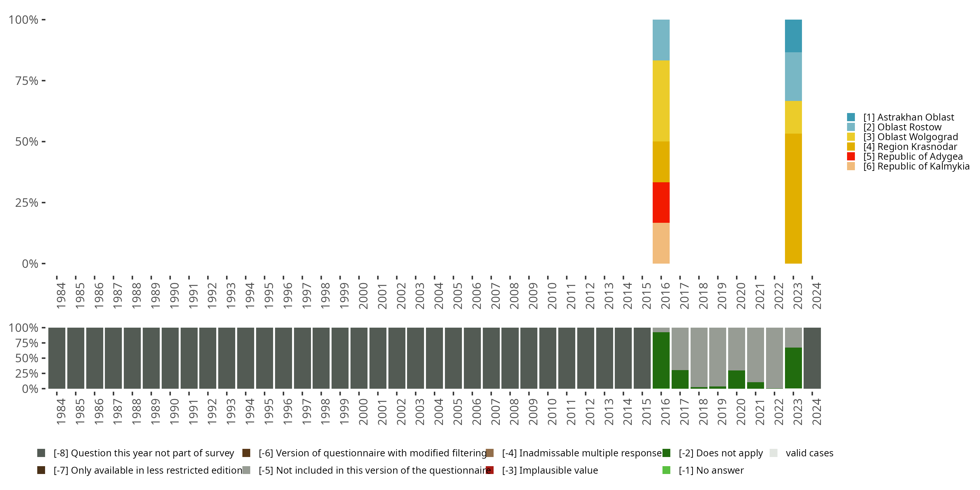This screenshot has height=490, width=980.
Task: Click the Republic of Kalmykia legend swatch
Action: (851, 166)
